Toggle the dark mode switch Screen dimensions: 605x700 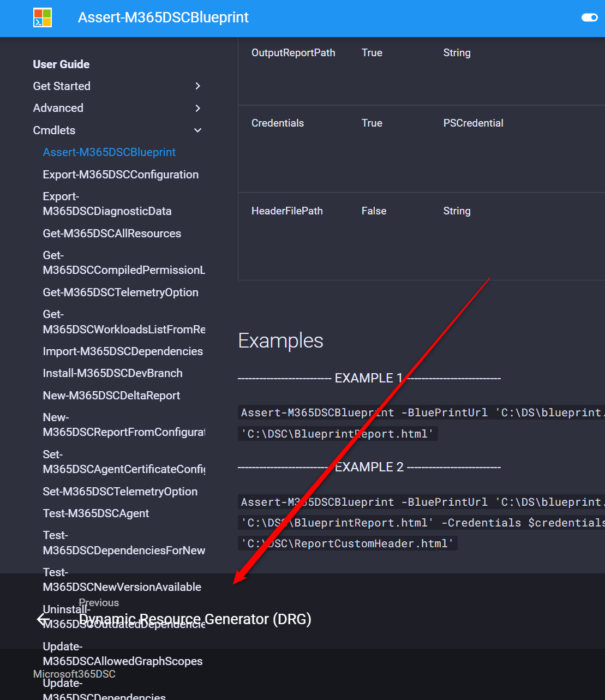click(x=590, y=17)
